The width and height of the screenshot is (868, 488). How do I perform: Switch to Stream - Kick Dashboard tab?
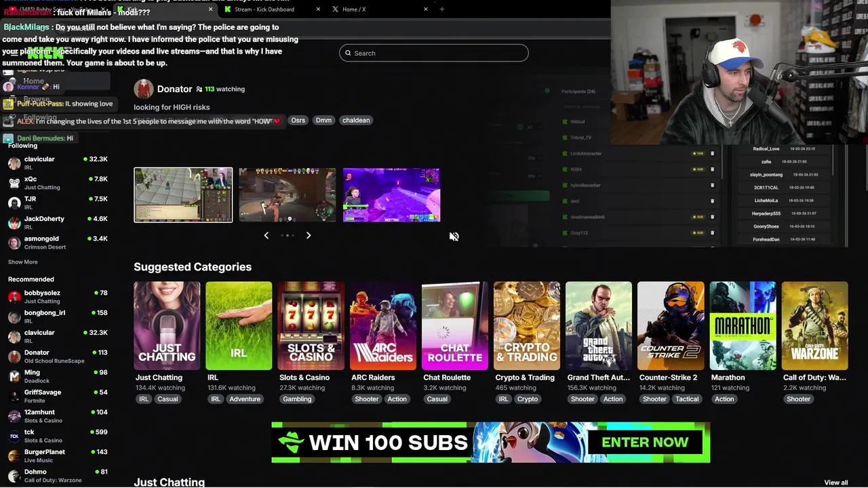point(270,9)
